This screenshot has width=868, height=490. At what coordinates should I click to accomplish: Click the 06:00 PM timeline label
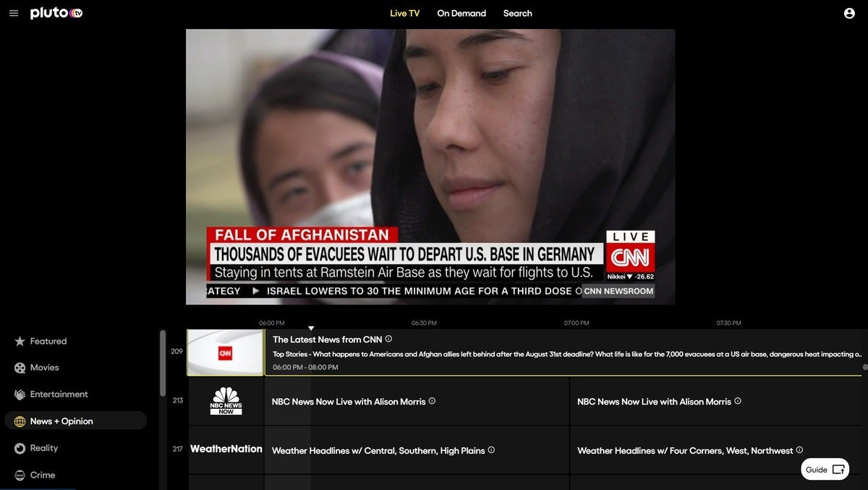pos(272,323)
